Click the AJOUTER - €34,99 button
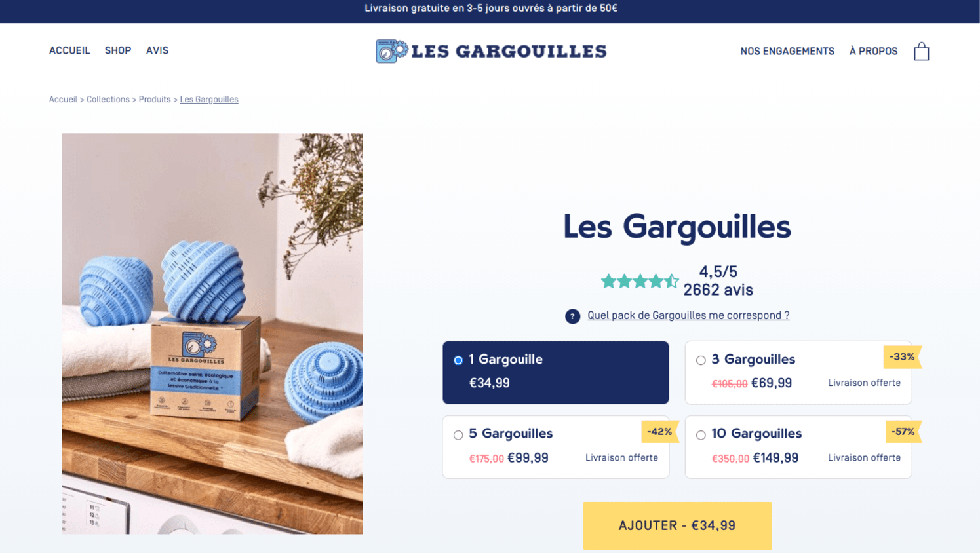This screenshot has height=553, width=980. point(677,525)
